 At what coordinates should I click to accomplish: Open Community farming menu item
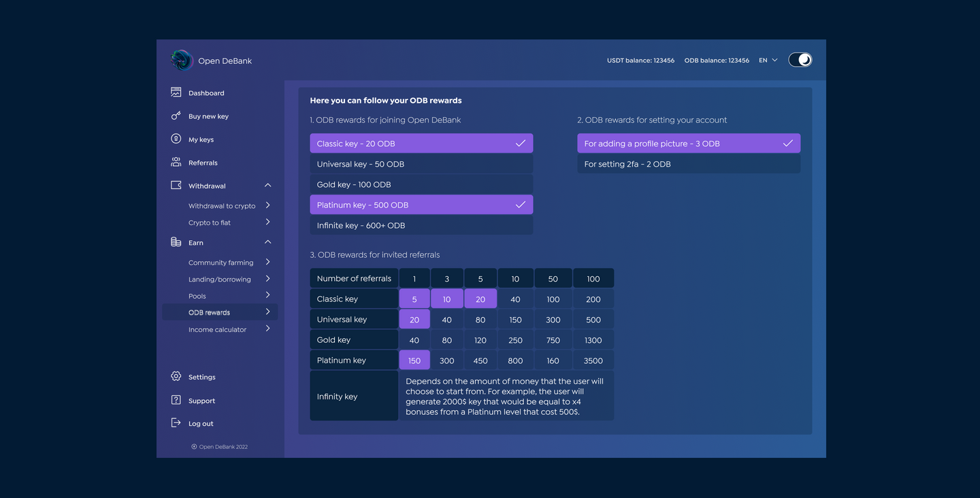pos(220,263)
